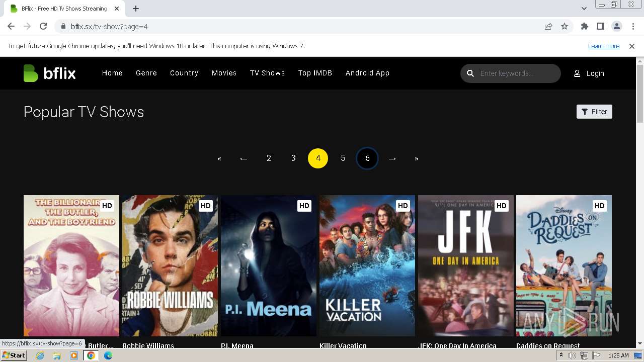Go to pagination page 2
644x362 pixels.
[269, 158]
